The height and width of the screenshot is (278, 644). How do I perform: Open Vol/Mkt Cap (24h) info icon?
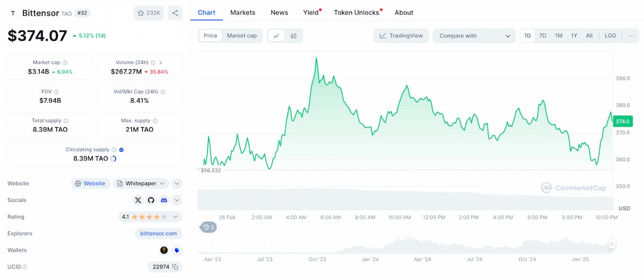[x=163, y=92]
